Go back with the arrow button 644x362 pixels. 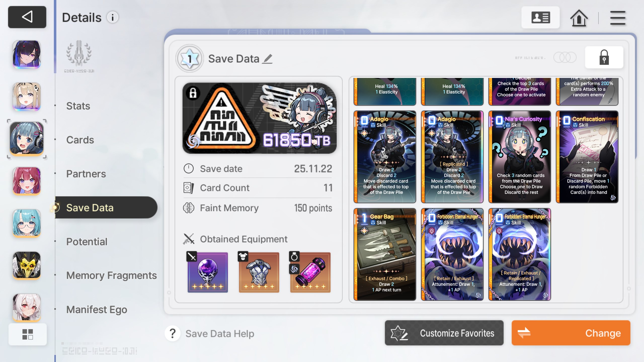tap(27, 17)
